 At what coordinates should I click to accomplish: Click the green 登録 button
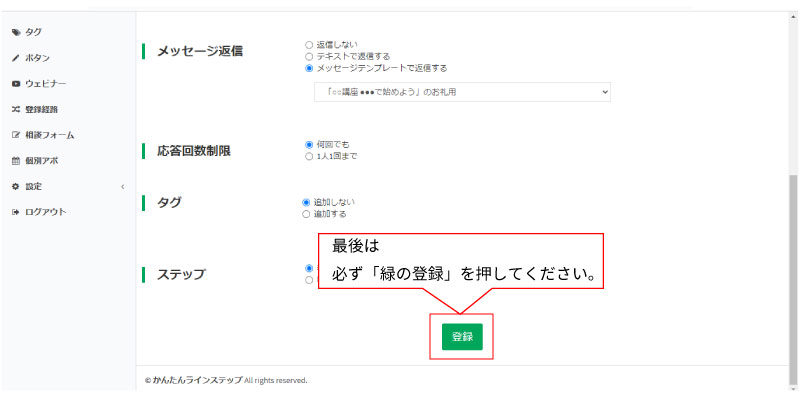462,337
